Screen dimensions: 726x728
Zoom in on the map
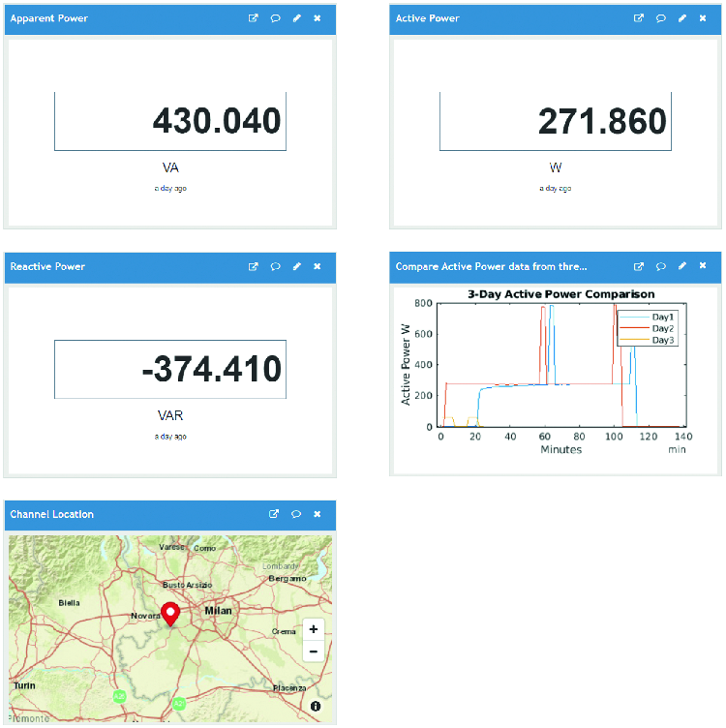tap(313, 629)
